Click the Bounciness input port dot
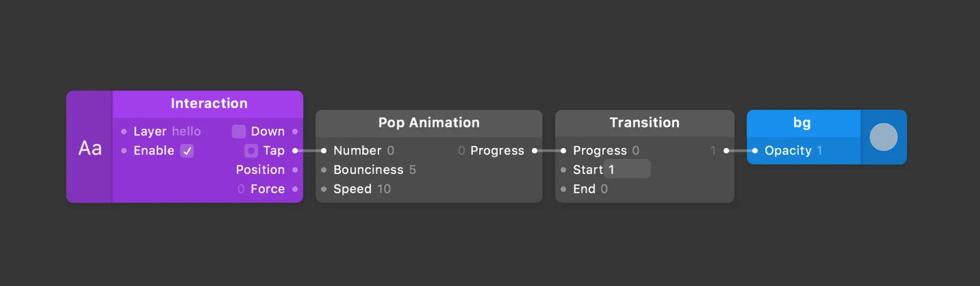Screen dimensions: 980x286 tap(323, 170)
